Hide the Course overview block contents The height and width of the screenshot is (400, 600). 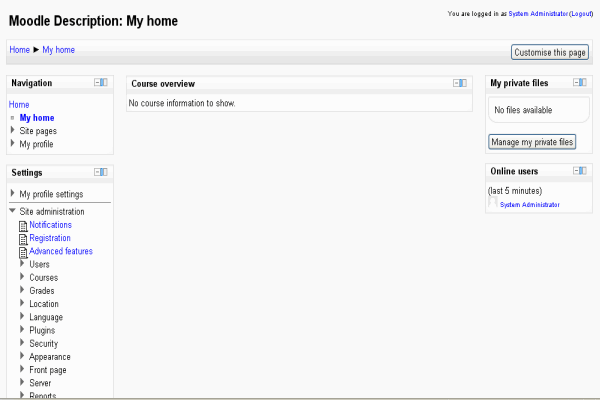click(456, 83)
